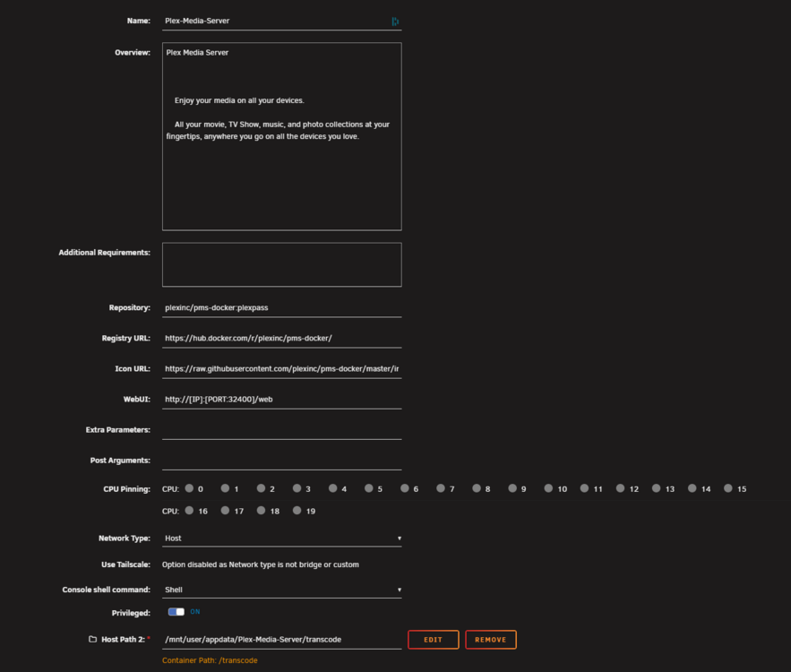Click the WebUI address field

pyautogui.click(x=281, y=400)
